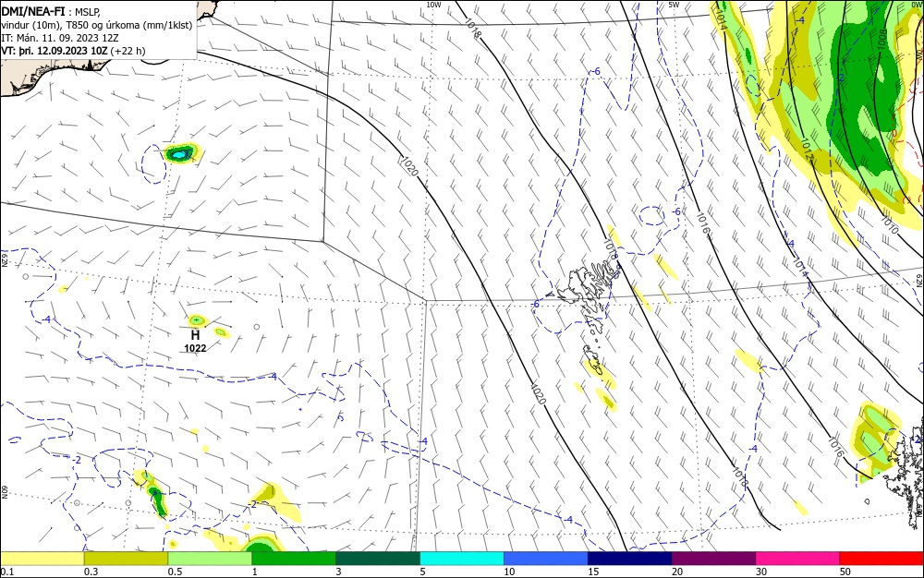Click the 5W longitude label

[x=674, y=5]
